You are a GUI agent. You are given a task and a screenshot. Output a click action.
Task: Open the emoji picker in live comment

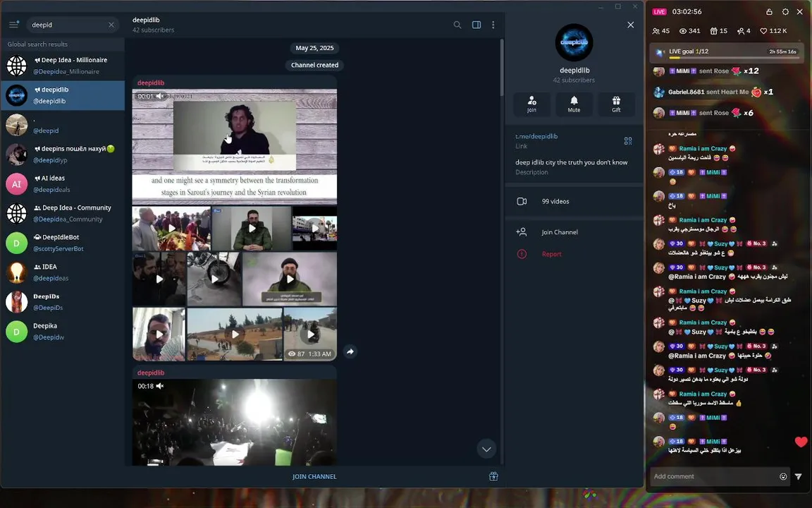pyautogui.click(x=783, y=476)
